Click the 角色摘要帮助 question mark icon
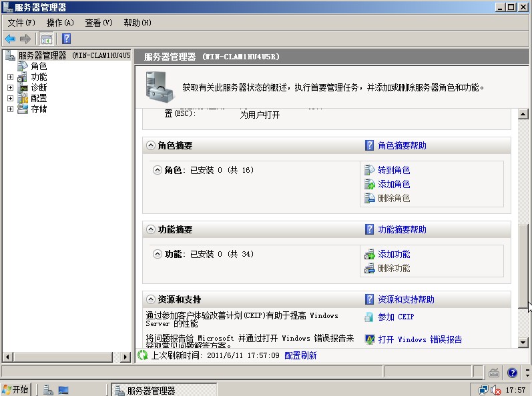The height and width of the screenshot is (396, 532). pos(369,145)
